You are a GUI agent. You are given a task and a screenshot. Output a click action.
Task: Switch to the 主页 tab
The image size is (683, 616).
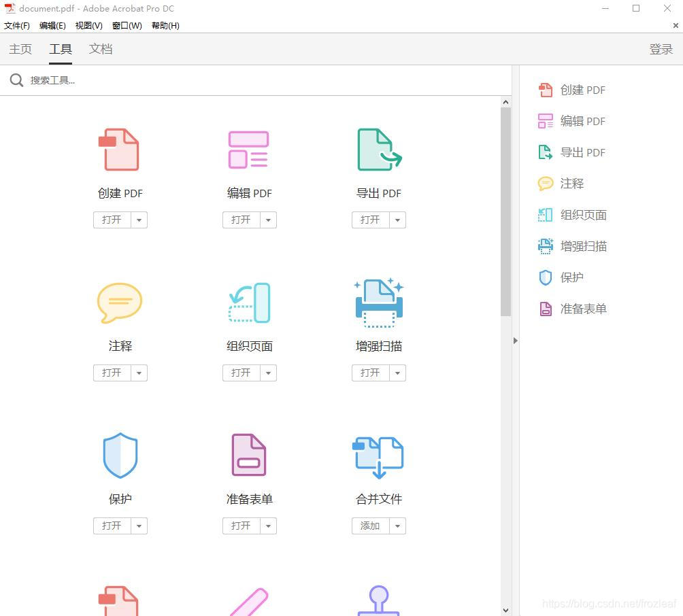20,49
